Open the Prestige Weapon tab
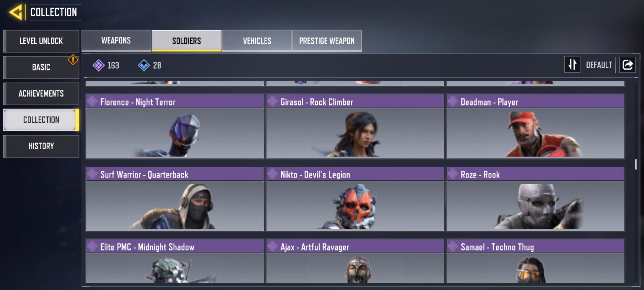The image size is (644, 290). click(327, 41)
